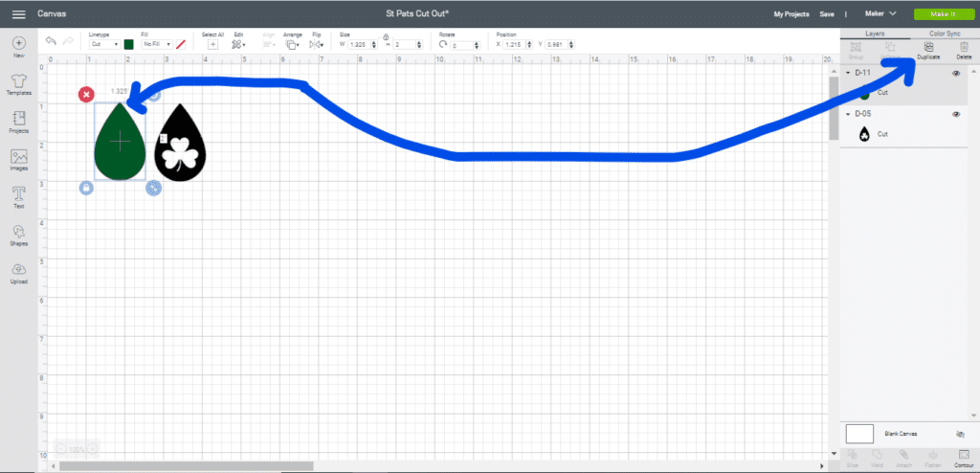The height and width of the screenshot is (473, 980).
Task: Click the Contour tool
Action: (x=963, y=459)
